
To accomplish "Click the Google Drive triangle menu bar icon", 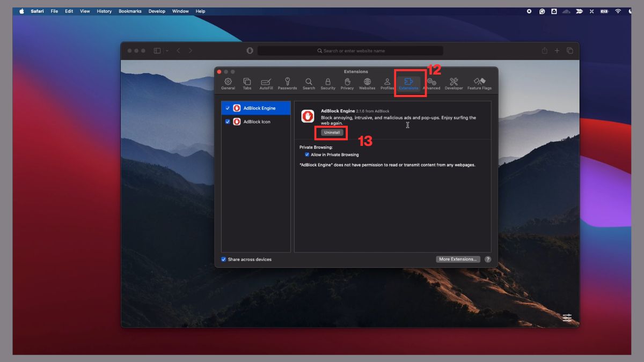I will pyautogui.click(x=554, y=11).
